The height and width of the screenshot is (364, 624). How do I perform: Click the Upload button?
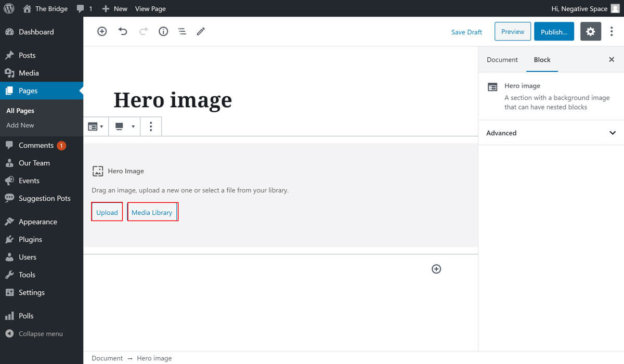coord(107,212)
